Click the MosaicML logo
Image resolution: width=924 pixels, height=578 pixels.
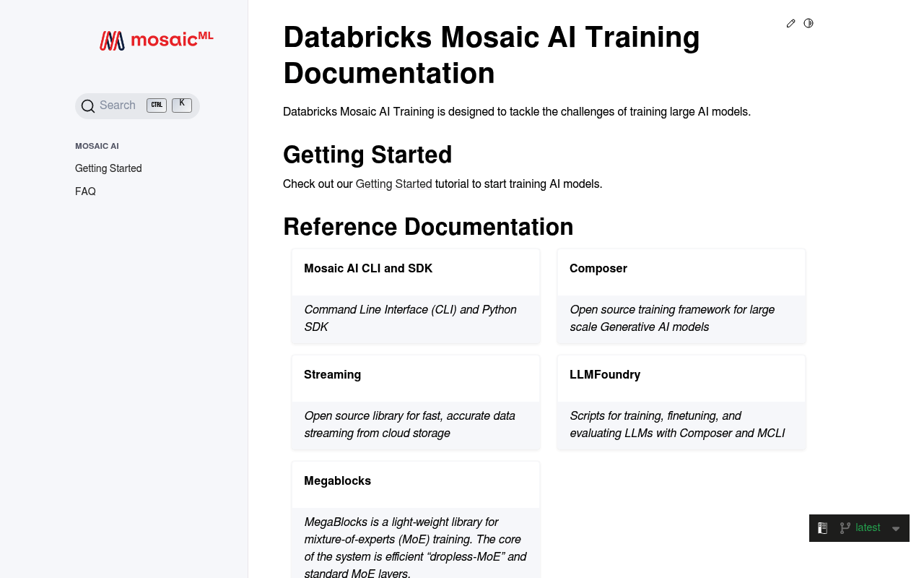157,40
